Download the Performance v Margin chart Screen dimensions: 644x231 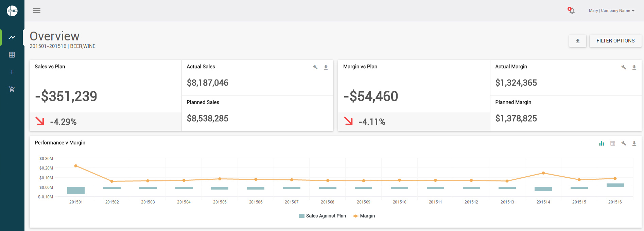[634, 143]
